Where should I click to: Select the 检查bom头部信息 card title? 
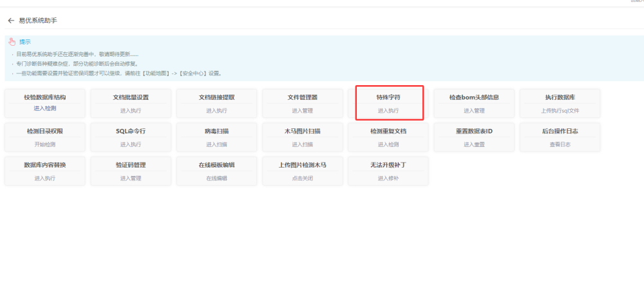(474, 97)
